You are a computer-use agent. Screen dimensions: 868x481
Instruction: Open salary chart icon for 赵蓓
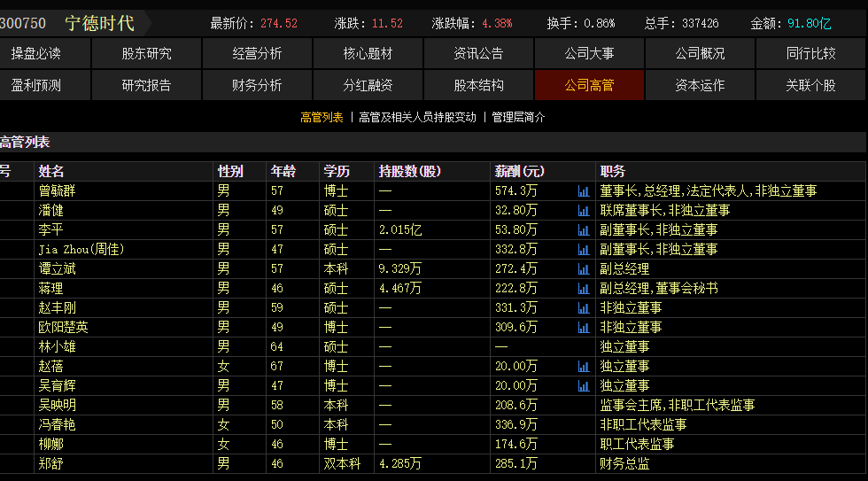(x=584, y=367)
